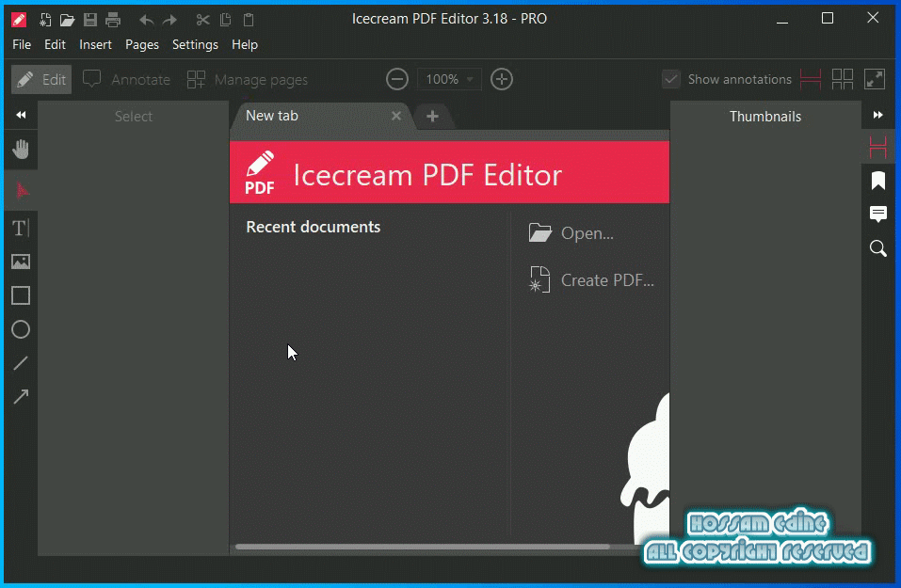The image size is (901, 588).
Task: Open the Edit menu
Action: pos(56,45)
